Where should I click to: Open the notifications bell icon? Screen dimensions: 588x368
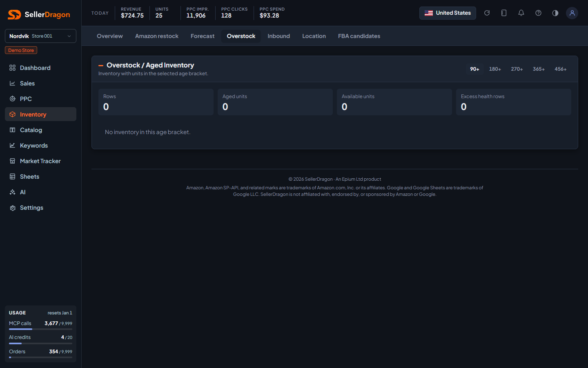521,13
